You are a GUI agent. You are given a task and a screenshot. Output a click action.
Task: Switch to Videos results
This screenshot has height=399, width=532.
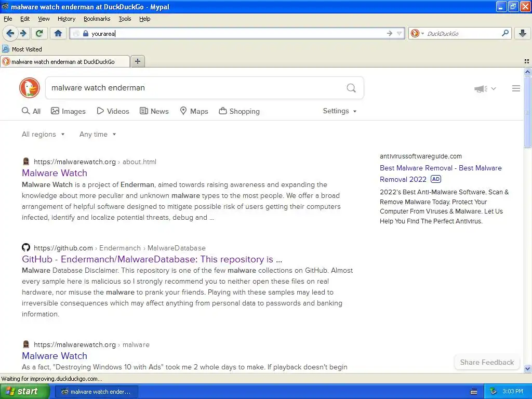[x=113, y=111]
